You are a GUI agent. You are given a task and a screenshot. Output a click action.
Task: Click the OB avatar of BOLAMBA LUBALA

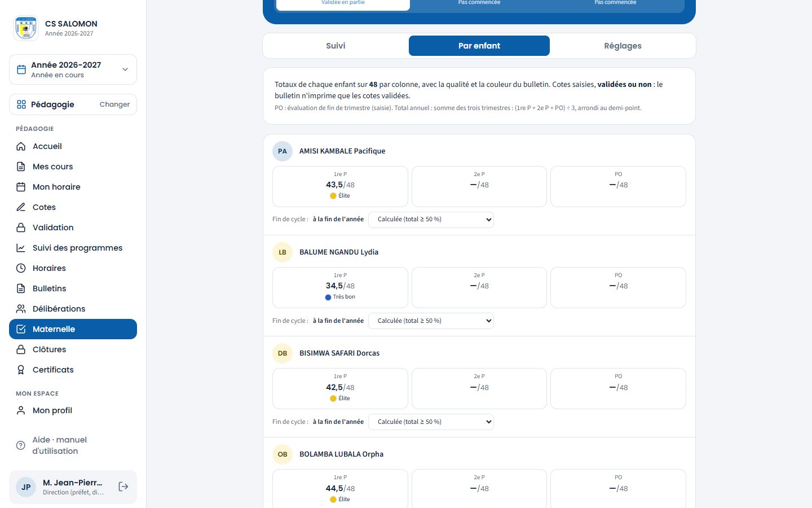click(x=283, y=454)
